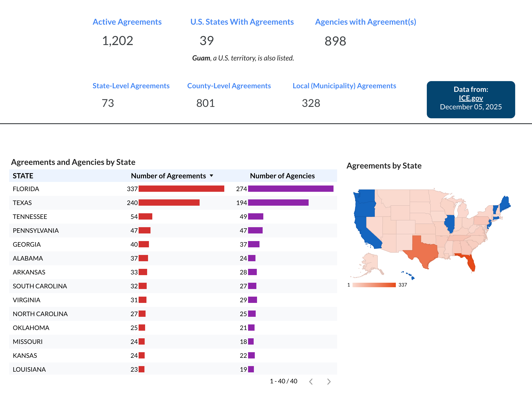This screenshot has height=397, width=532.
Task: Click the sort arrow beside Number of Agreements
Action: point(211,176)
